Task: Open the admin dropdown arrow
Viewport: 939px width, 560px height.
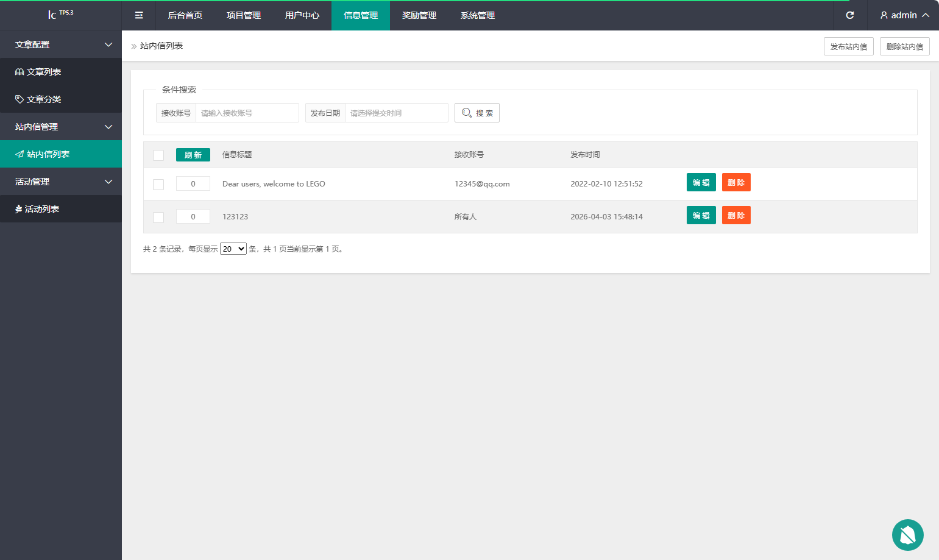Action: coord(926,15)
